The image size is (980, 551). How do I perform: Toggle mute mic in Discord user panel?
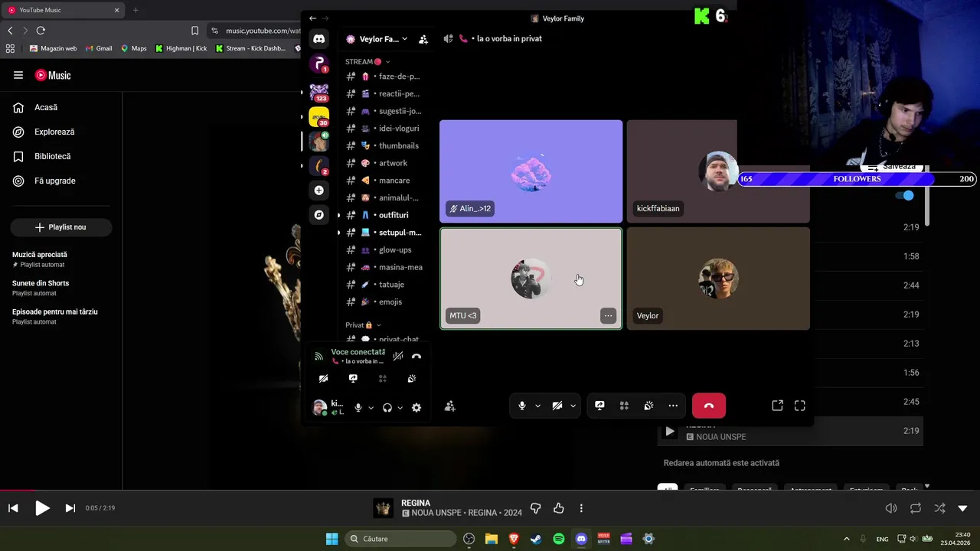358,408
